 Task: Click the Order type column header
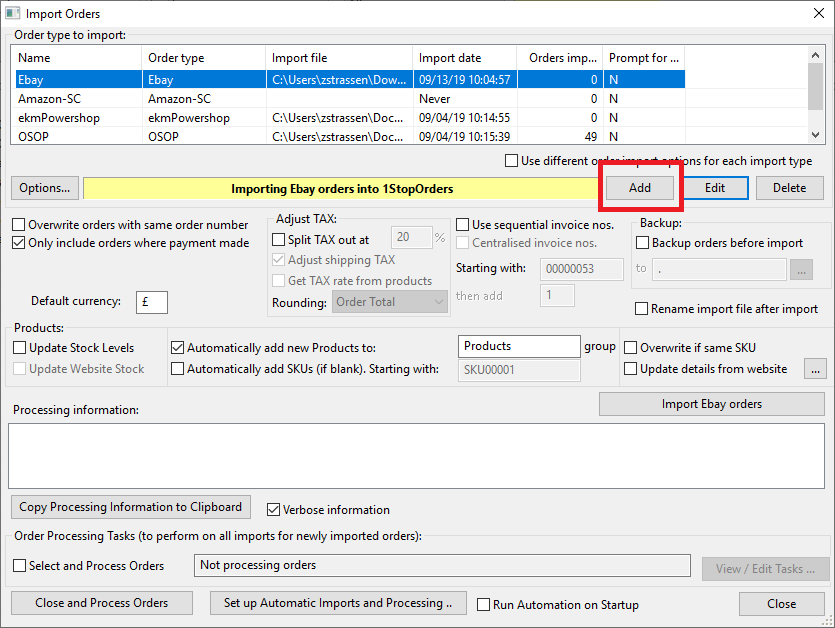coord(203,58)
